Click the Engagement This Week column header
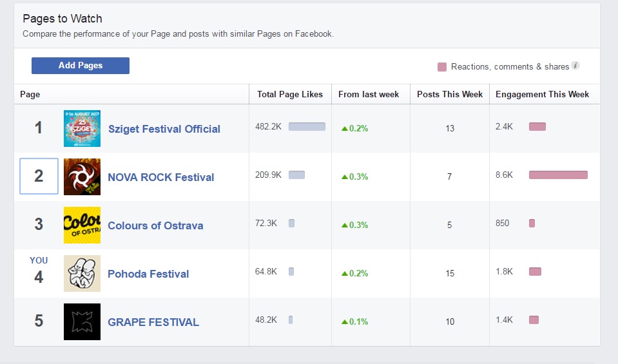Screen dimensions: 618x364 pos(542,95)
